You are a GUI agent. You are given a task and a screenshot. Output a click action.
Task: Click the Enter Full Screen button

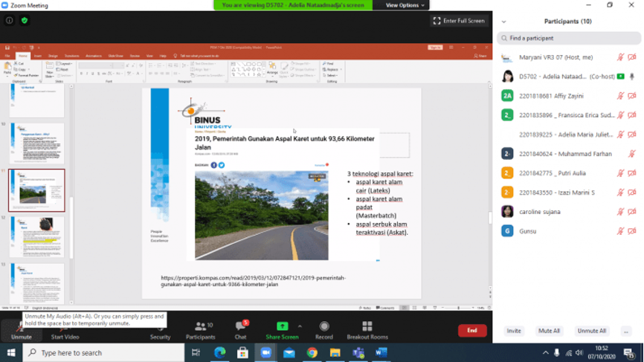[459, 21]
